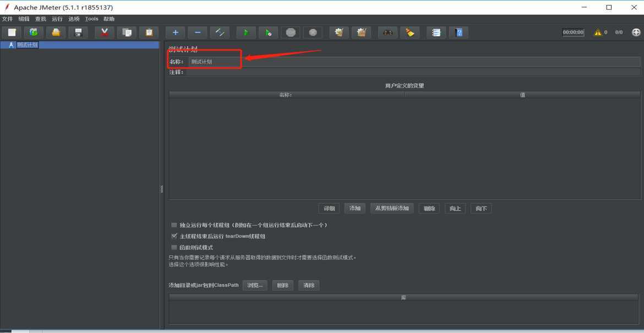
Task: Click 删除 below the variables table
Action: pos(429,209)
